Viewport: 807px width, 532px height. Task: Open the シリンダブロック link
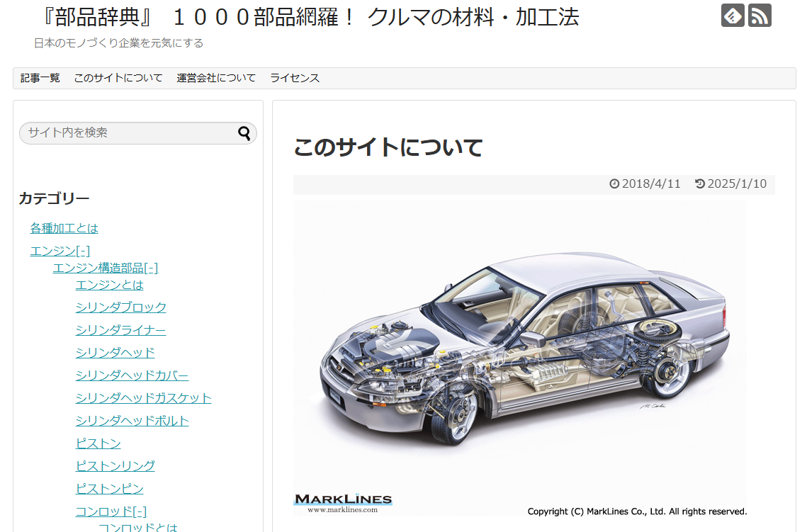[x=121, y=307]
